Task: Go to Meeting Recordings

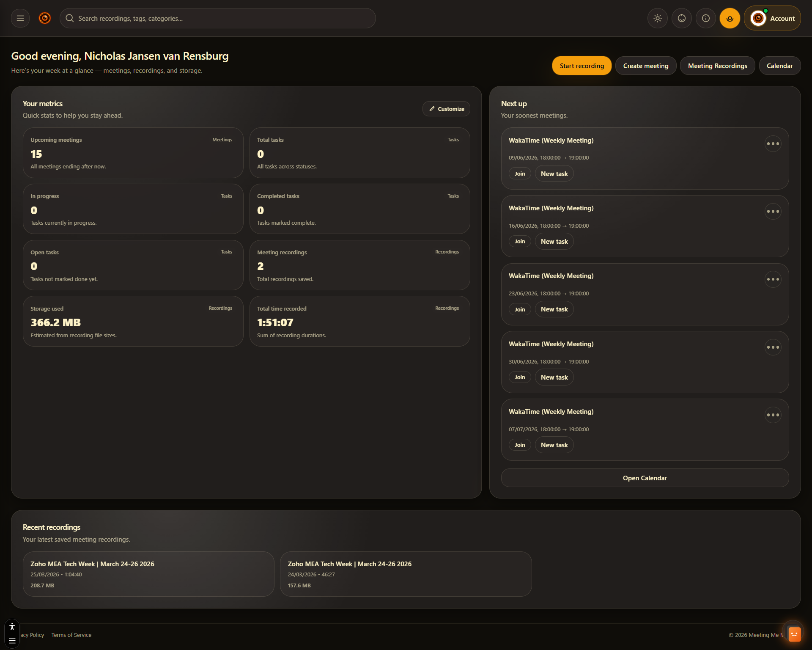Action: pyautogui.click(x=717, y=66)
